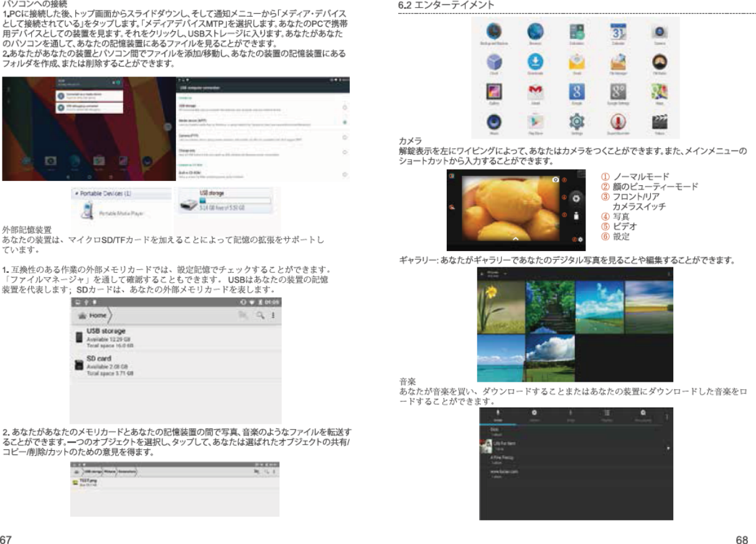Open the Settings gear app icon
The image size is (756, 544).
(x=577, y=122)
